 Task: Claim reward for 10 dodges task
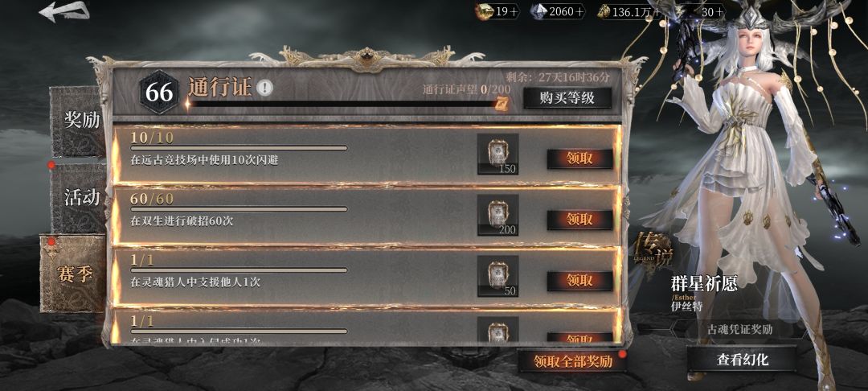[579, 159]
